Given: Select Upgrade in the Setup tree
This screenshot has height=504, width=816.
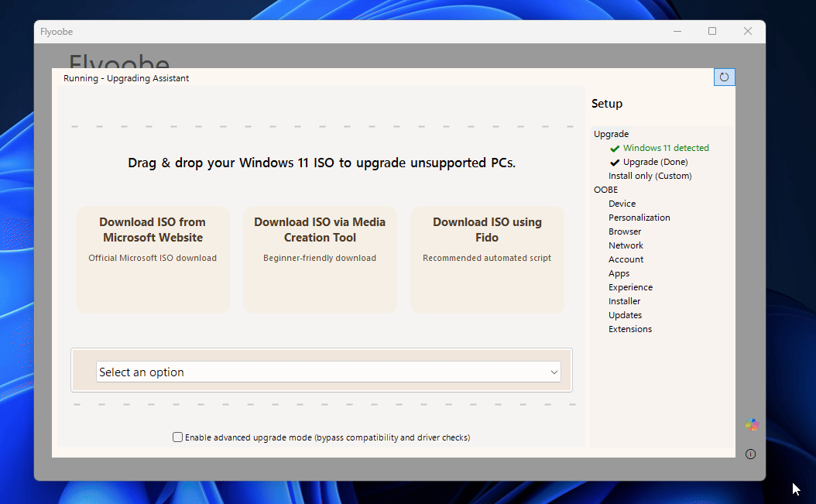Looking at the screenshot, I should [611, 134].
